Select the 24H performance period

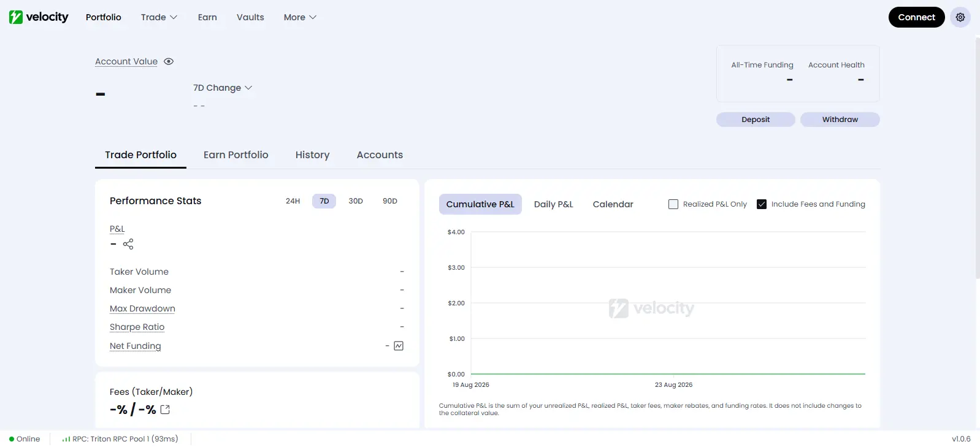(x=293, y=201)
